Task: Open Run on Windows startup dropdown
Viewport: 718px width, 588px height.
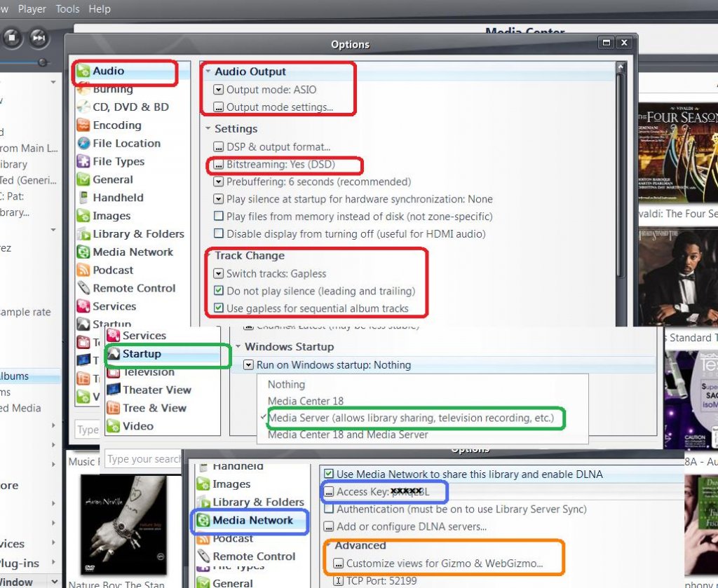Action: [249, 365]
